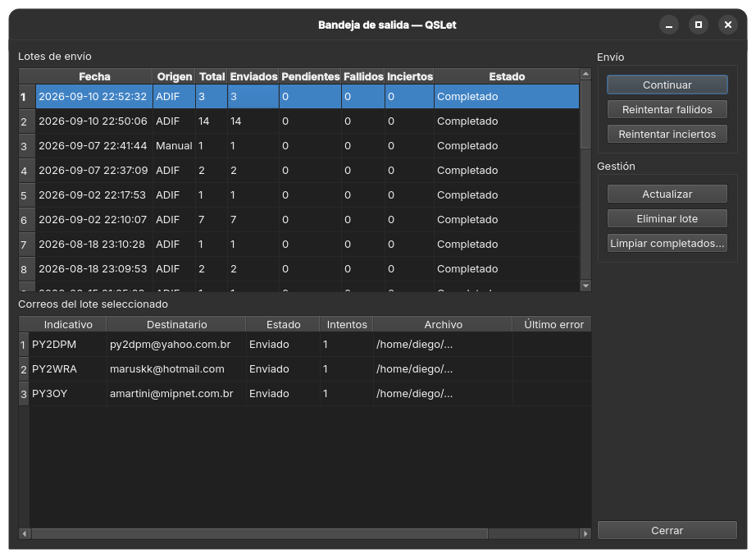756x558 pixels.
Task: Sort batches by Inciertos column header
Action: click(x=409, y=77)
